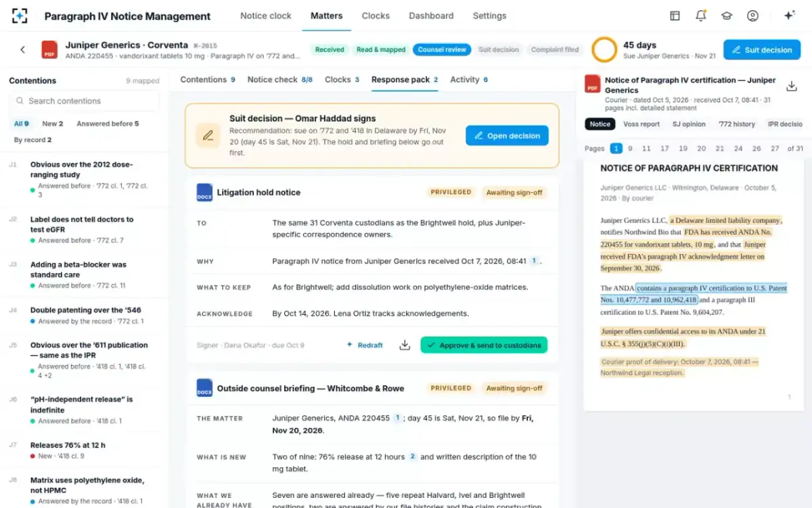Select the Received stage pill
Screen dimensions: 812x508
(x=330, y=49)
